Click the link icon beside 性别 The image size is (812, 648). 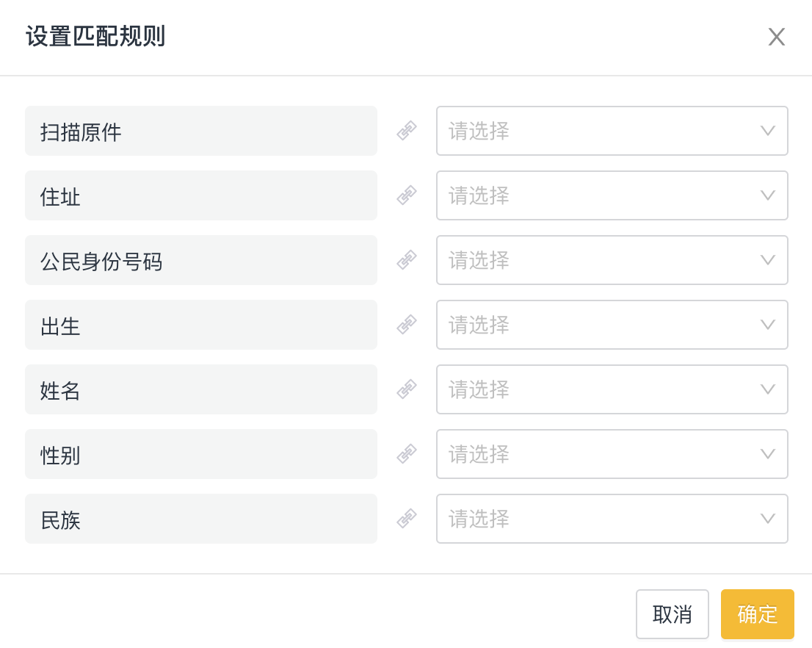coord(407,454)
